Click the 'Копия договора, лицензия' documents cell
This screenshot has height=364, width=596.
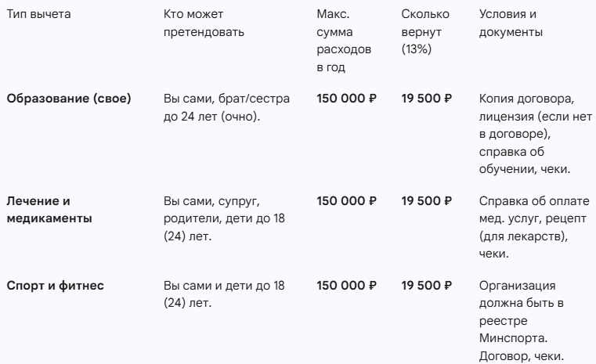coord(536,134)
